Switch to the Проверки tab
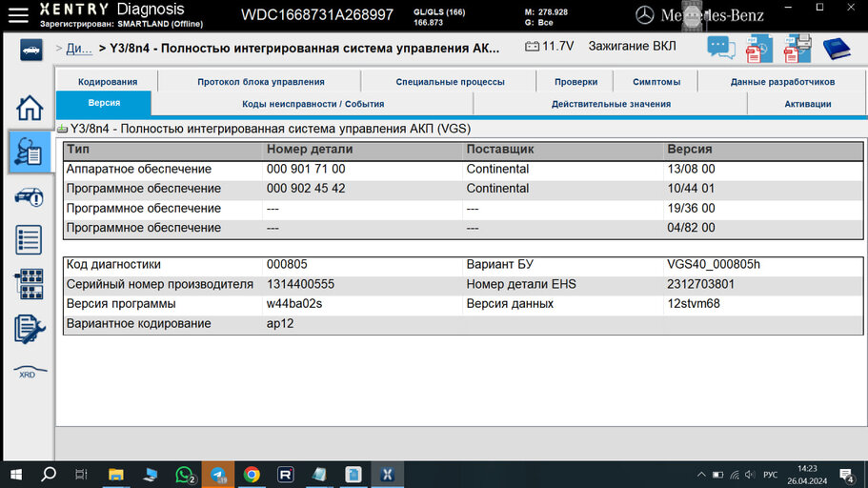The width and height of the screenshot is (868, 488). [575, 81]
